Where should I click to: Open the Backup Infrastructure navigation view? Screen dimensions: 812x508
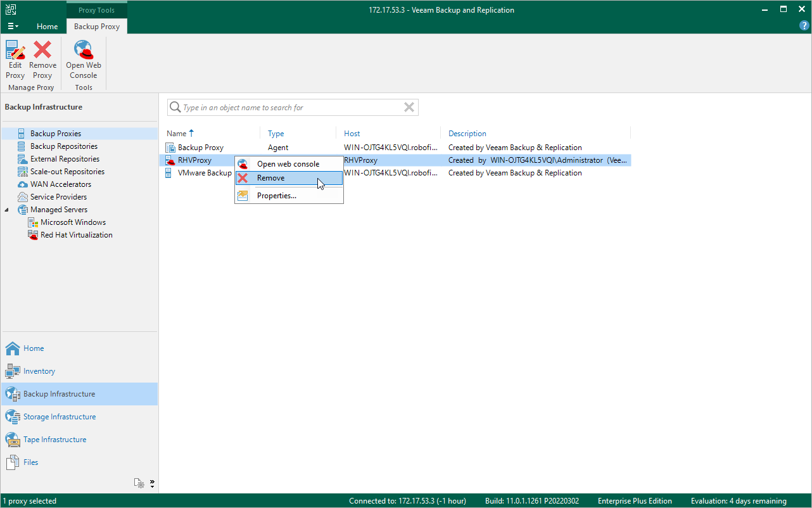[79, 394]
